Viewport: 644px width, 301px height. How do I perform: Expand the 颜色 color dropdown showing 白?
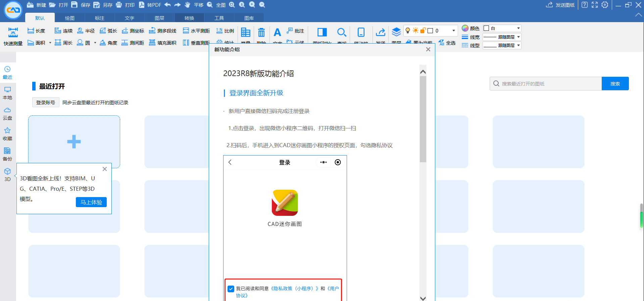tap(502, 28)
